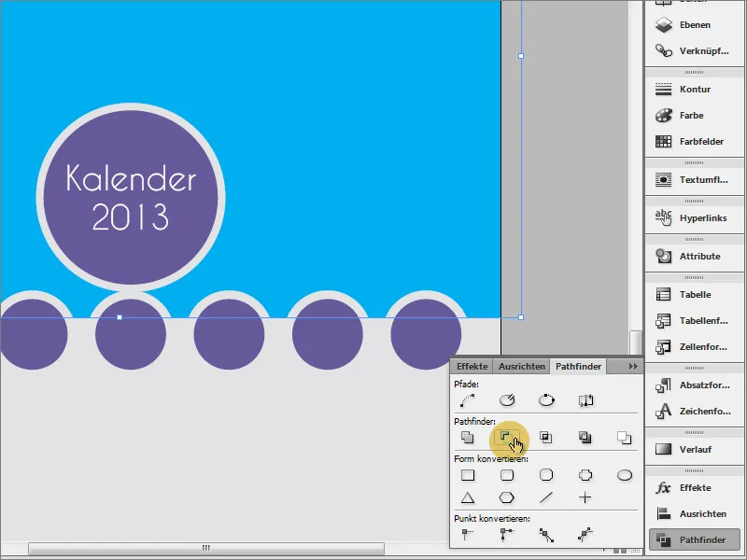Image resolution: width=747 pixels, height=560 pixels.
Task: Click the vertical scrollbar thumb
Action: pyautogui.click(x=636, y=342)
